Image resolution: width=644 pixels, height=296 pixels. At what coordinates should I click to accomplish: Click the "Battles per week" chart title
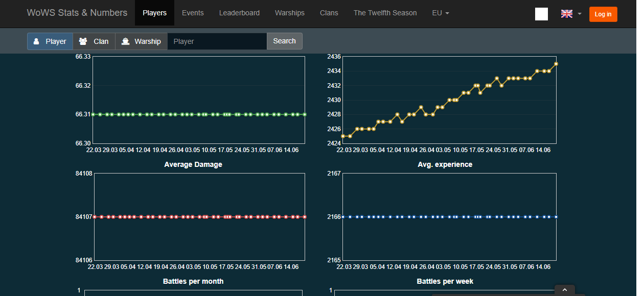(x=445, y=281)
